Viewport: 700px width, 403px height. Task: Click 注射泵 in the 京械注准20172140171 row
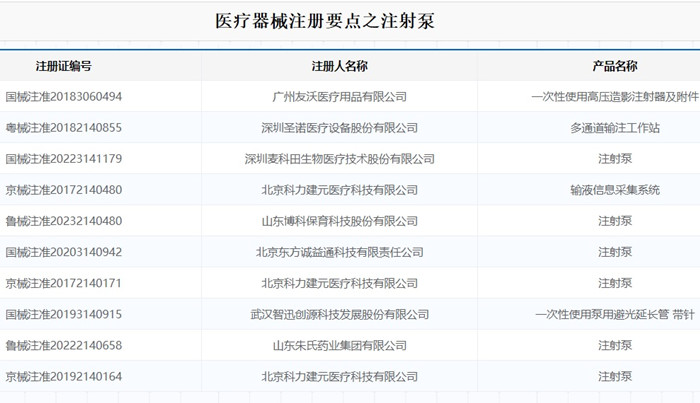[615, 283]
